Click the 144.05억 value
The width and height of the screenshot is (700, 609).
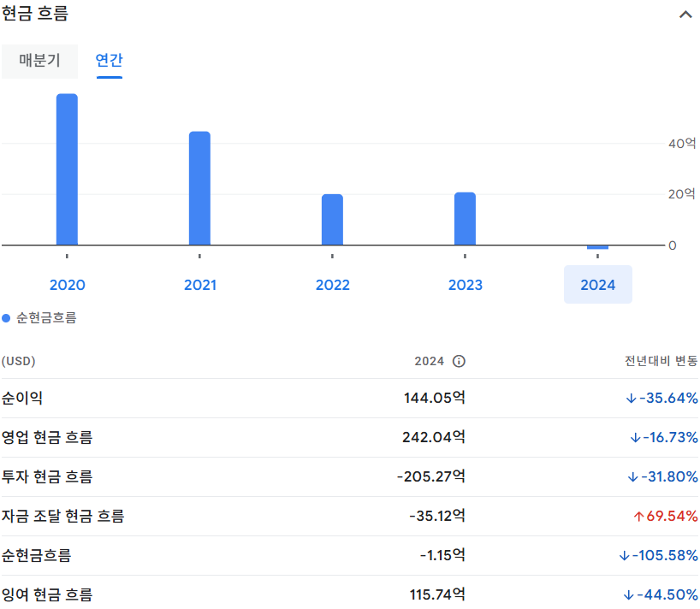coord(435,398)
